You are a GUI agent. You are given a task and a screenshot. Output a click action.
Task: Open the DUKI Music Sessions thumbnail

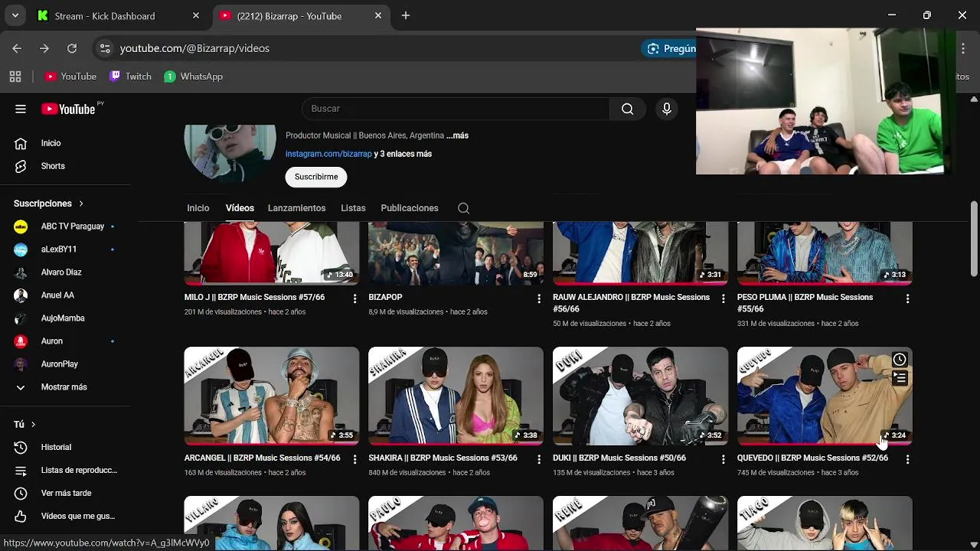click(x=640, y=396)
